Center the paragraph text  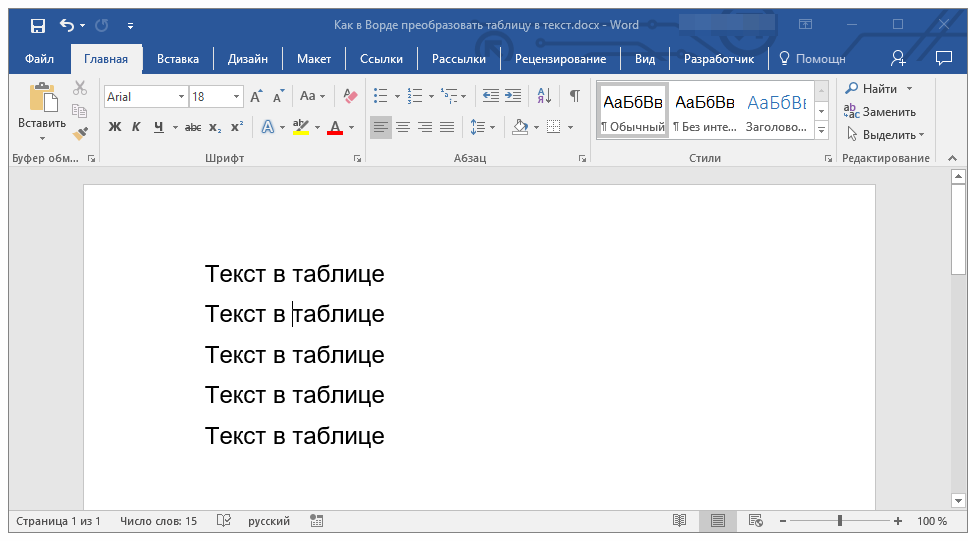pyautogui.click(x=403, y=127)
